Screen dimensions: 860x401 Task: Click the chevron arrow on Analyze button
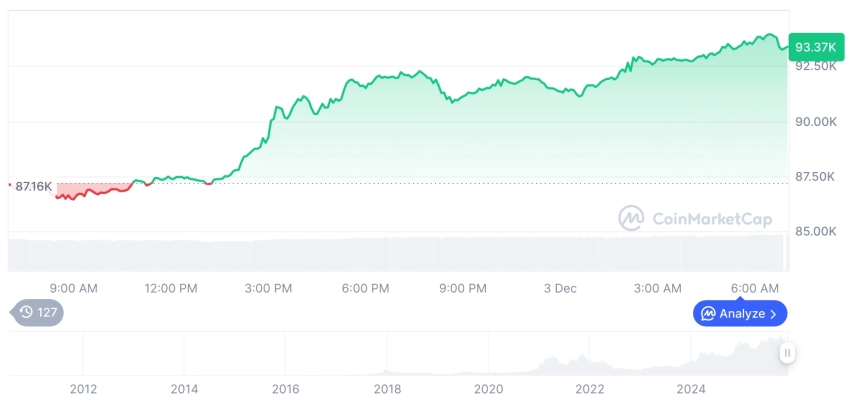(x=773, y=314)
